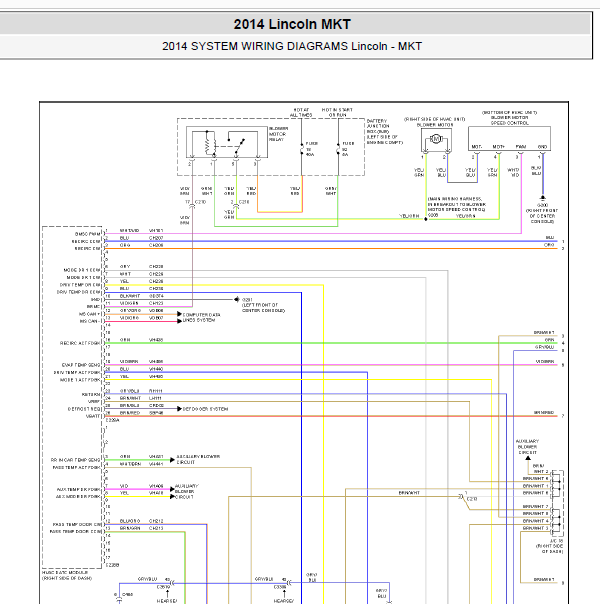This screenshot has width=600, height=604.
Task: Click "BRN/RED" wire color on VBATT pin
Action: (x=130, y=413)
